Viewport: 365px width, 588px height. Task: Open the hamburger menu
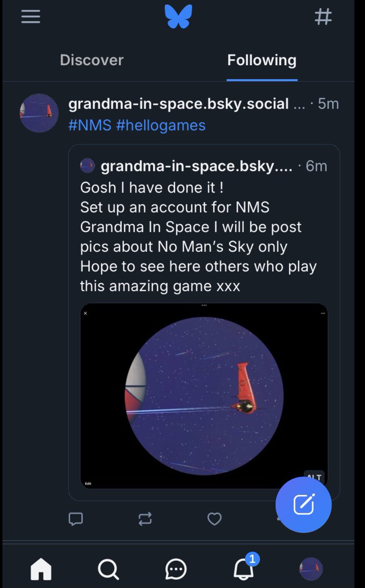tap(30, 17)
